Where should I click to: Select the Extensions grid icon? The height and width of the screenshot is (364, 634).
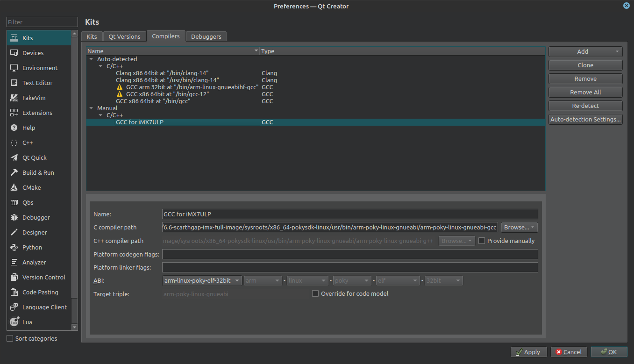coord(14,113)
